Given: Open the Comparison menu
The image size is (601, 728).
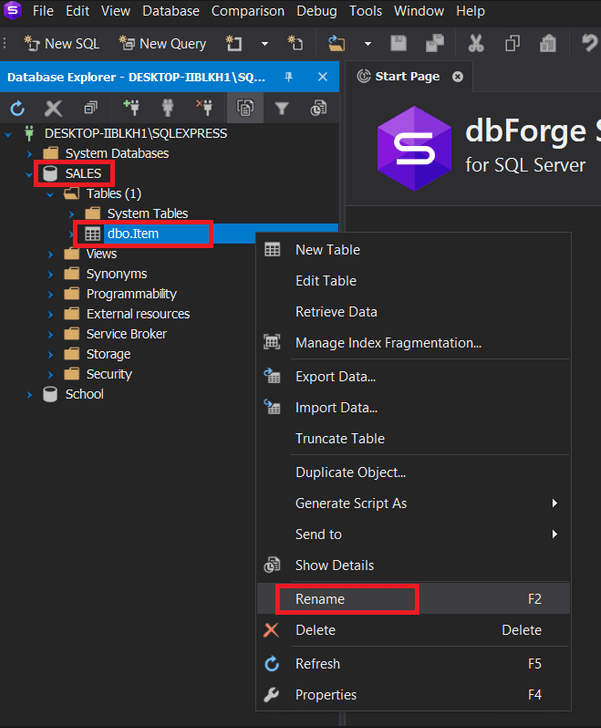Looking at the screenshot, I should click(x=248, y=11).
